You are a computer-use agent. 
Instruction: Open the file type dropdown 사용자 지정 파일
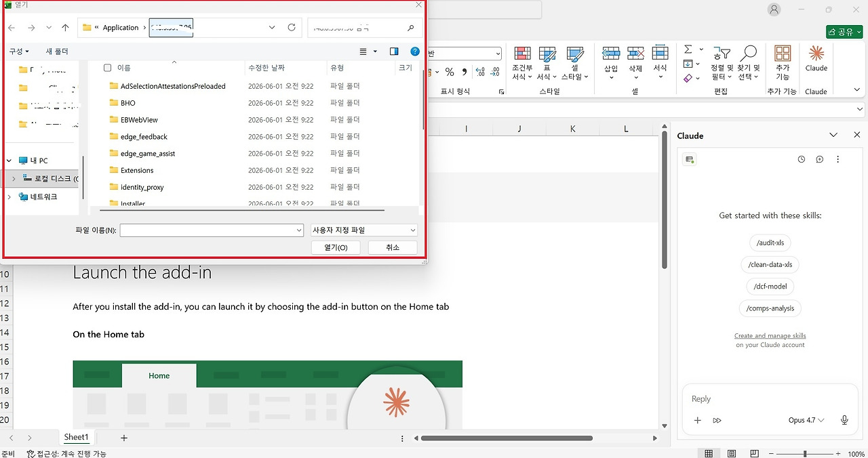(363, 230)
